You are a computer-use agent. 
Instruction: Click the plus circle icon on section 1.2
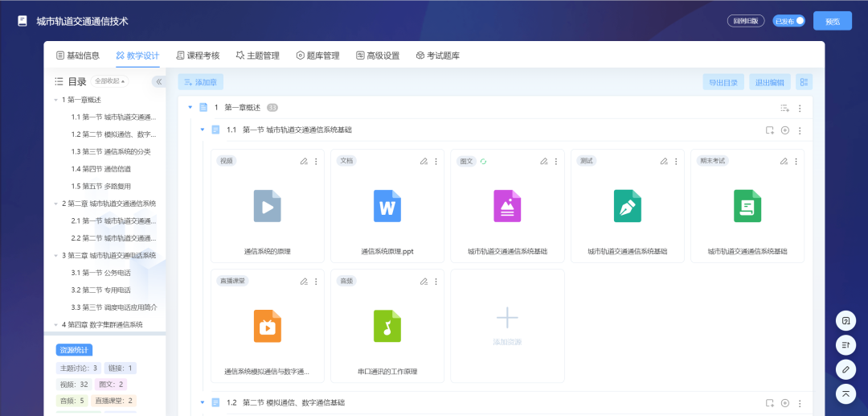click(785, 403)
